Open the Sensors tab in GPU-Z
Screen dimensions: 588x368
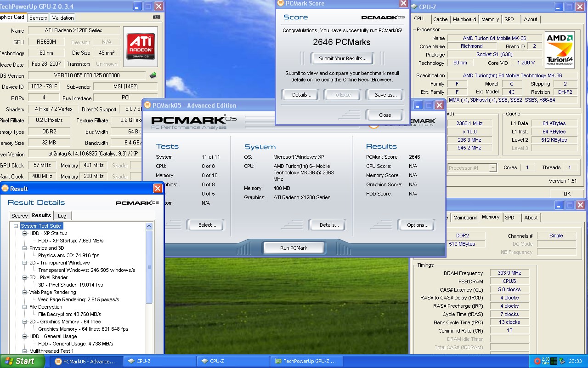tap(38, 18)
